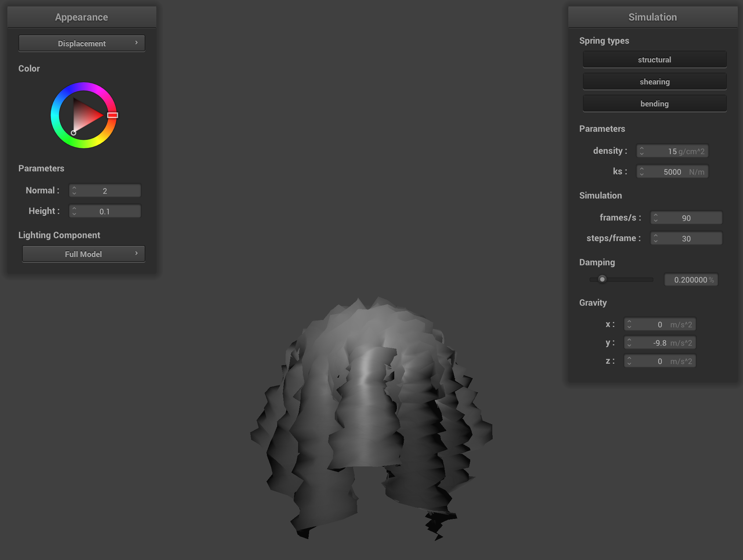The image size is (743, 560).
Task: Click the Normal value input field
Action: tap(108, 190)
